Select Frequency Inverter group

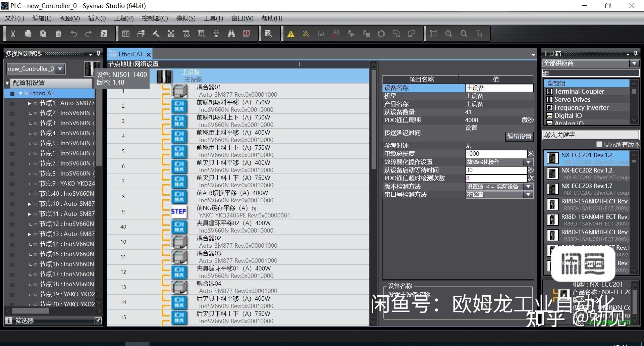click(x=581, y=107)
